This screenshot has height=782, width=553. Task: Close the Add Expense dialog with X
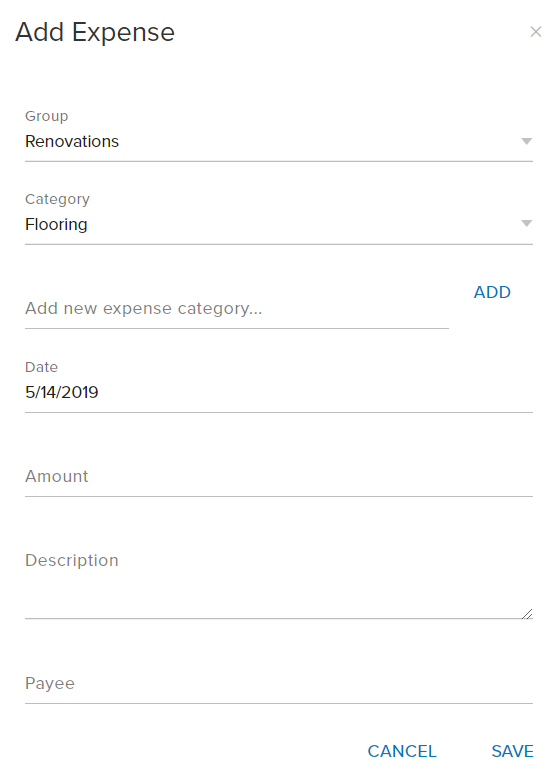536,32
